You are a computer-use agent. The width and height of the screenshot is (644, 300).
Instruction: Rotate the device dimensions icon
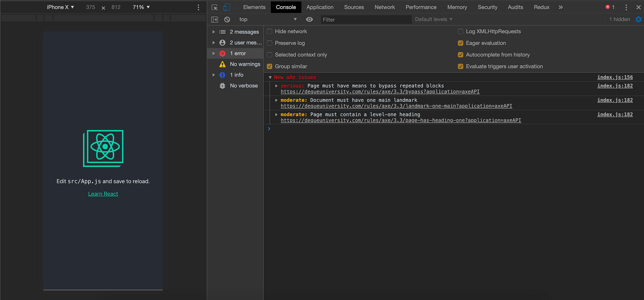point(103,8)
